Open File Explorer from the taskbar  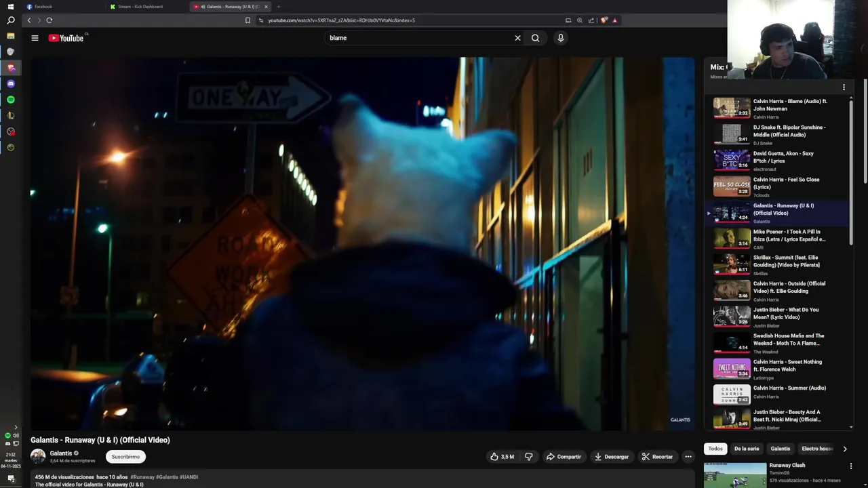point(10,36)
